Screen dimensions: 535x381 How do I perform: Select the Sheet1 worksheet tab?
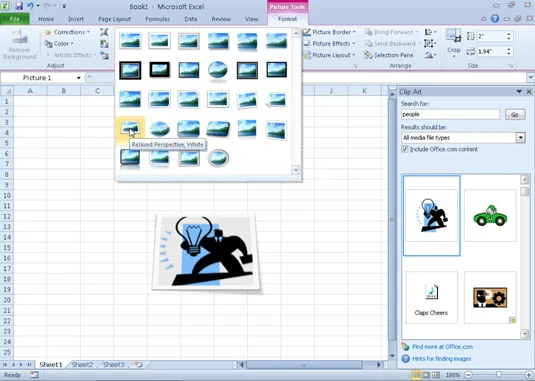click(x=51, y=365)
